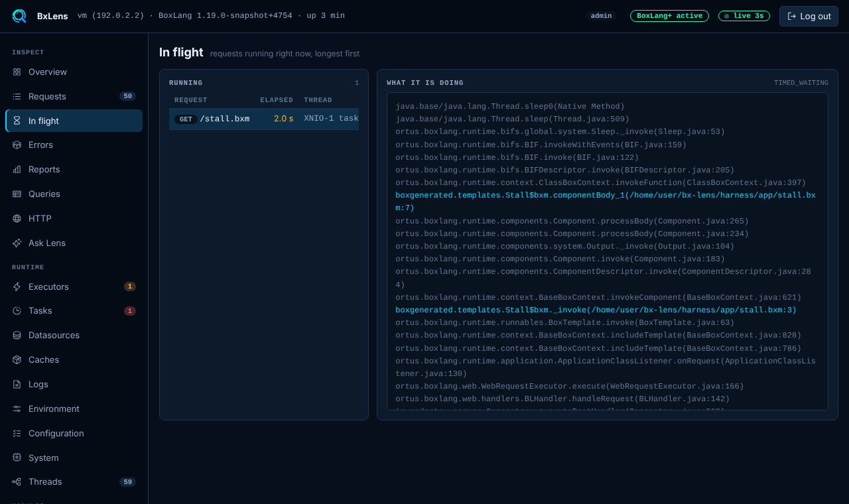Open Ask Lens assistant

point(74,243)
